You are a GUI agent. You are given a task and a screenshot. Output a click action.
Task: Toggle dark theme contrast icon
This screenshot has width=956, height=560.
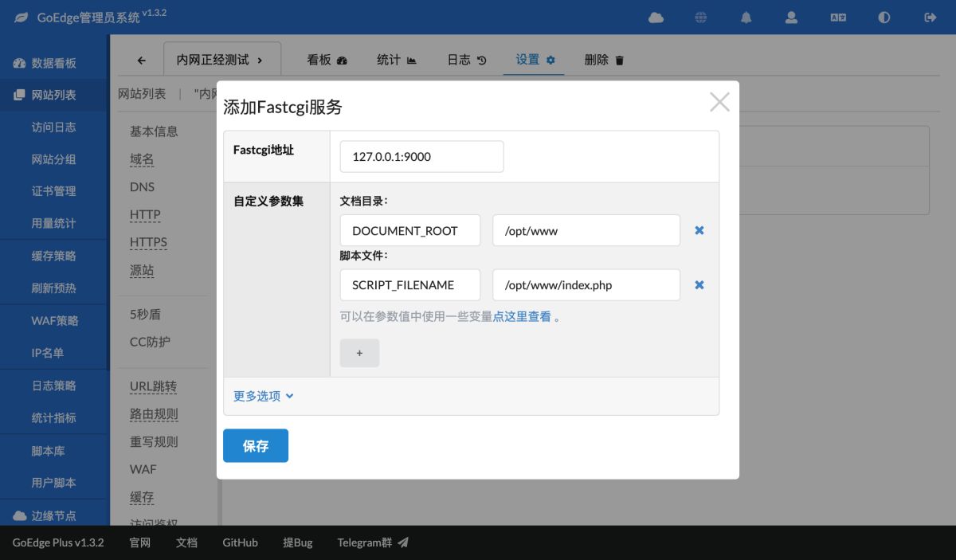[884, 17]
